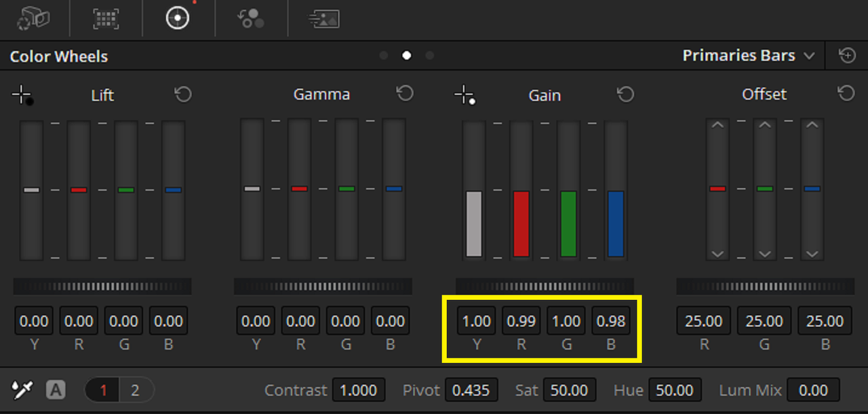
Task: Click the Pivot value 0.435
Action: (471, 390)
